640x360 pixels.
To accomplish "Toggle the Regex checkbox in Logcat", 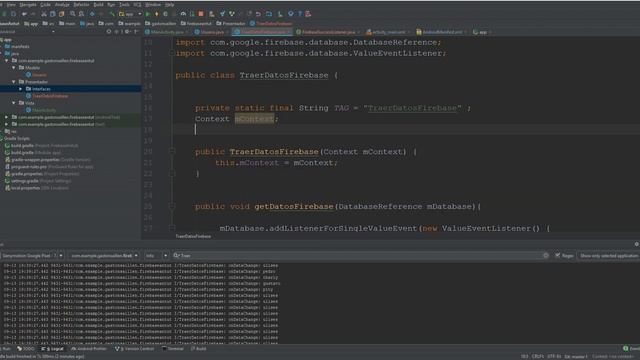I will (x=558, y=256).
